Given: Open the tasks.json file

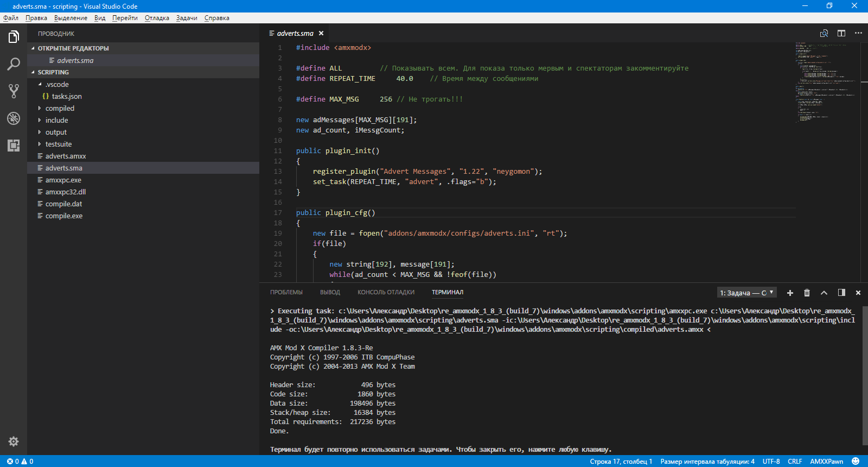Looking at the screenshot, I should point(143,96).
